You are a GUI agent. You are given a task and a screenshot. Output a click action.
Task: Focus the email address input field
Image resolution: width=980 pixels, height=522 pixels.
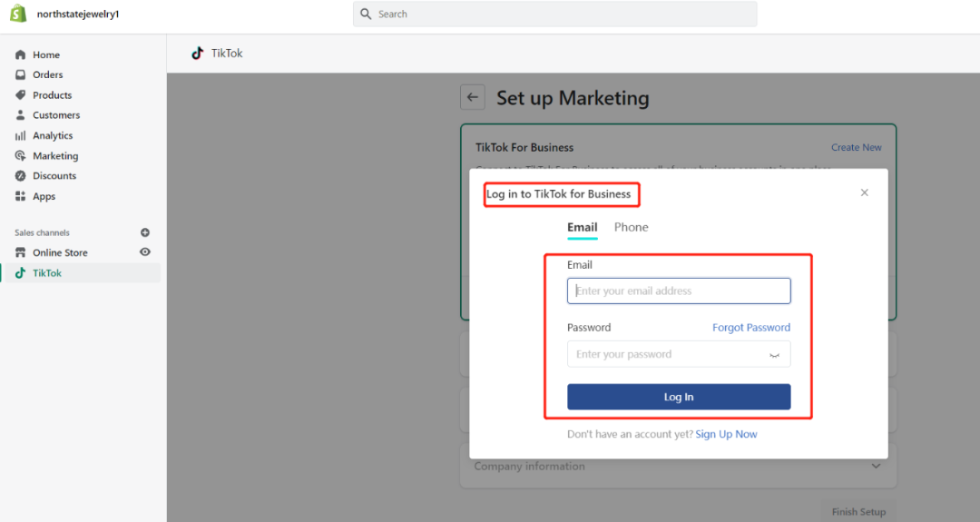[x=679, y=291]
